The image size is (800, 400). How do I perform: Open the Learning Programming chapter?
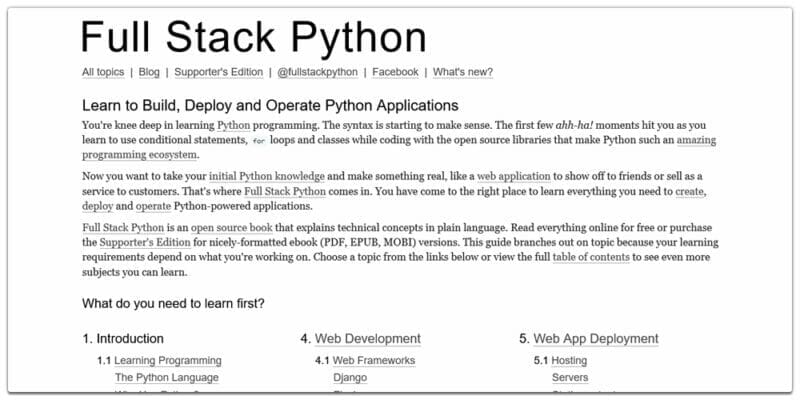(x=168, y=361)
